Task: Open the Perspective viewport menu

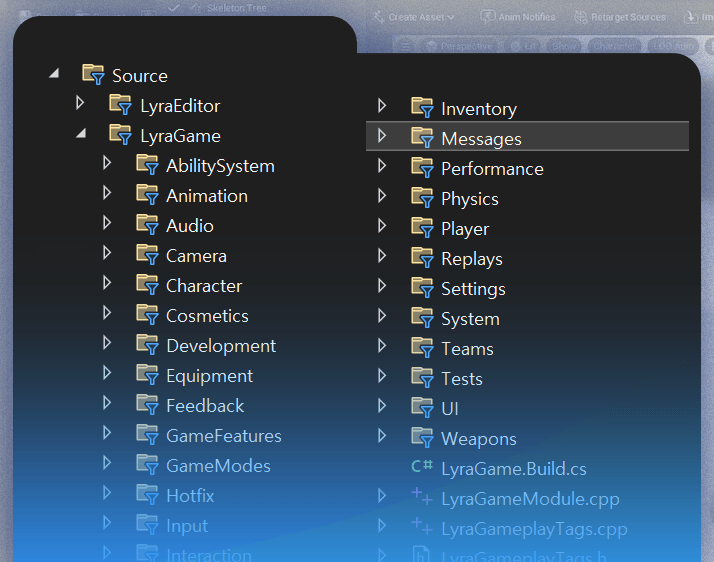Action: tap(460, 46)
